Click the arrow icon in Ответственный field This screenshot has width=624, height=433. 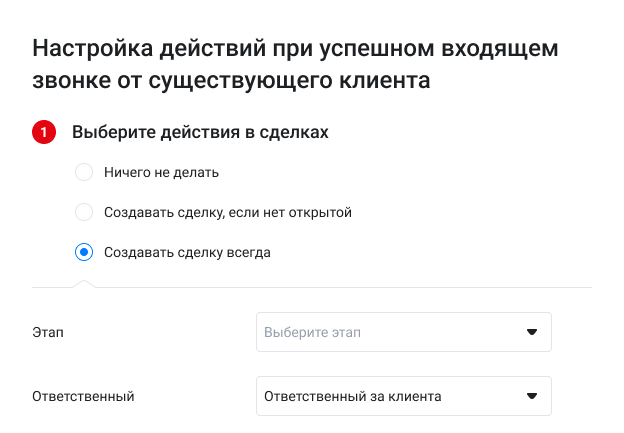point(532,396)
